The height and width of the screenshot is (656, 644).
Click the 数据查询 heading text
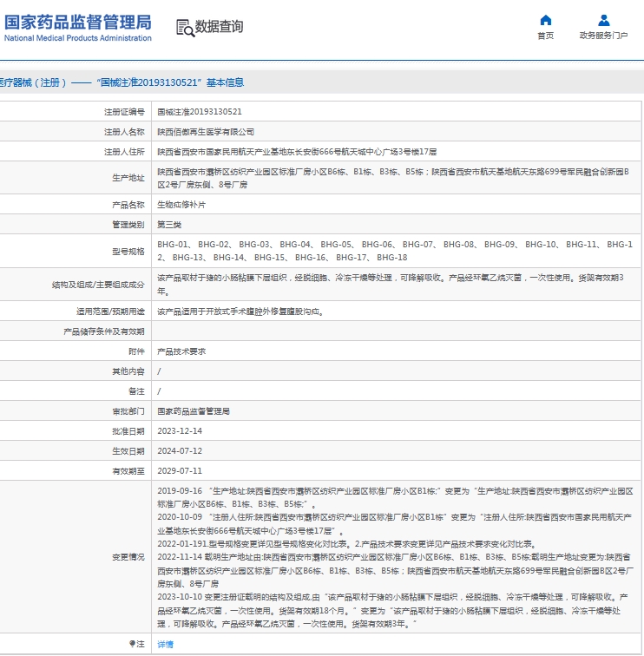[x=219, y=26]
